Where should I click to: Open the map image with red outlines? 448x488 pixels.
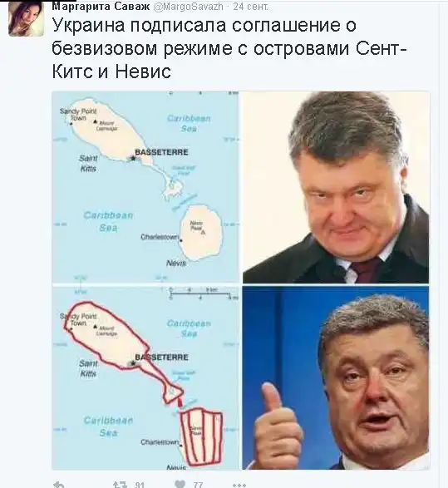tap(145, 377)
